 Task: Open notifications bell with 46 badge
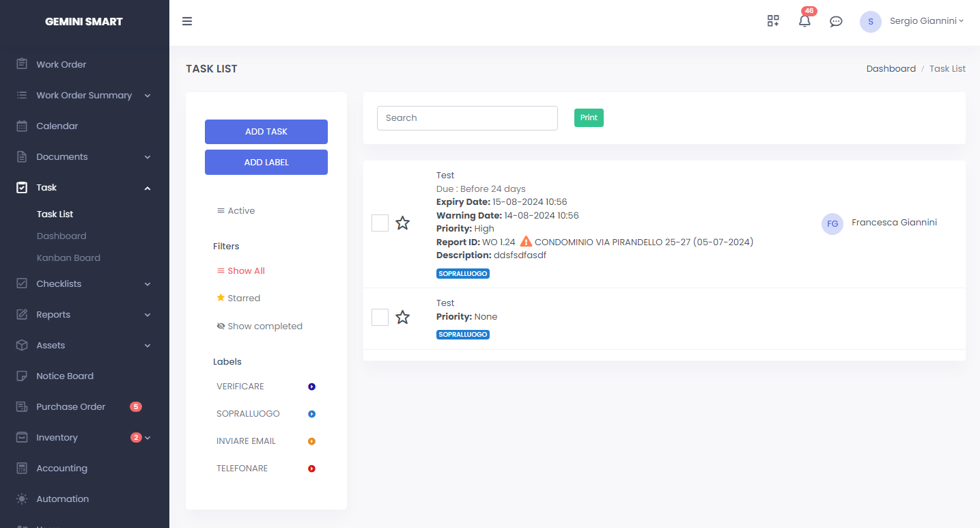tap(805, 20)
